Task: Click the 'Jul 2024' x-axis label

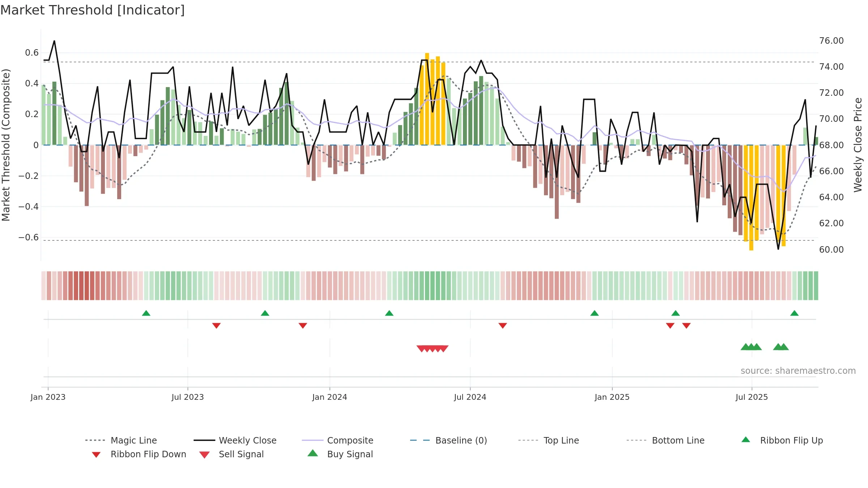Action: pyautogui.click(x=470, y=397)
